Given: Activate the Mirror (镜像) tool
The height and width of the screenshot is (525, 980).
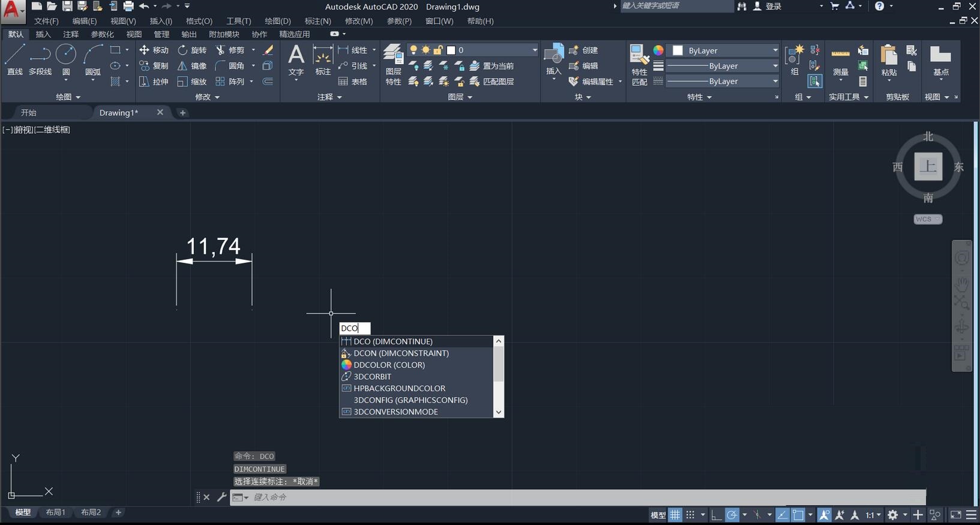Looking at the screenshot, I should (192, 66).
